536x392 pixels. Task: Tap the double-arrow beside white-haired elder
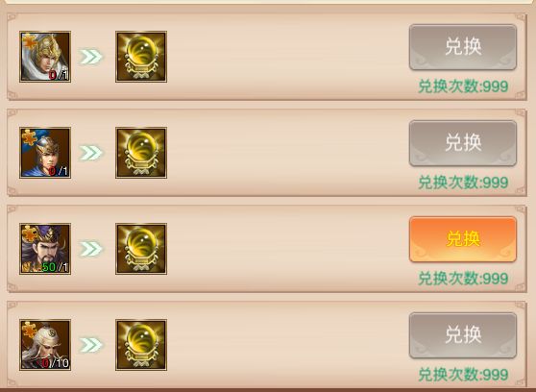[90, 345]
